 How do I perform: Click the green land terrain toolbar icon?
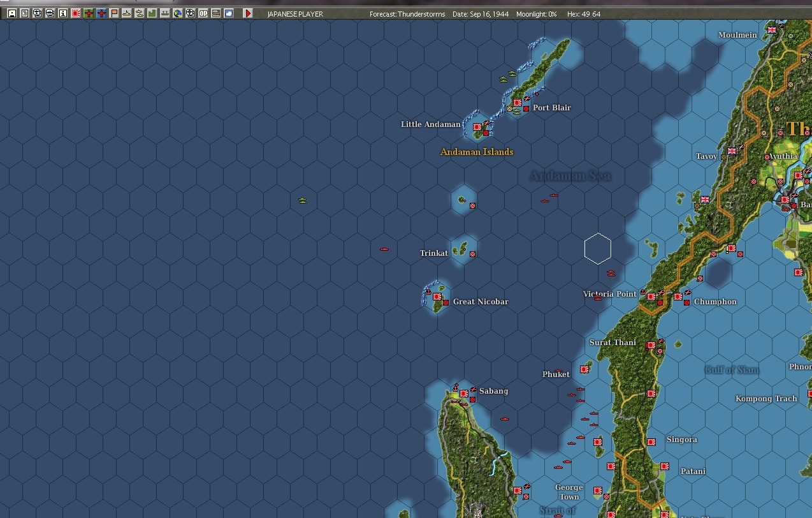(x=152, y=13)
